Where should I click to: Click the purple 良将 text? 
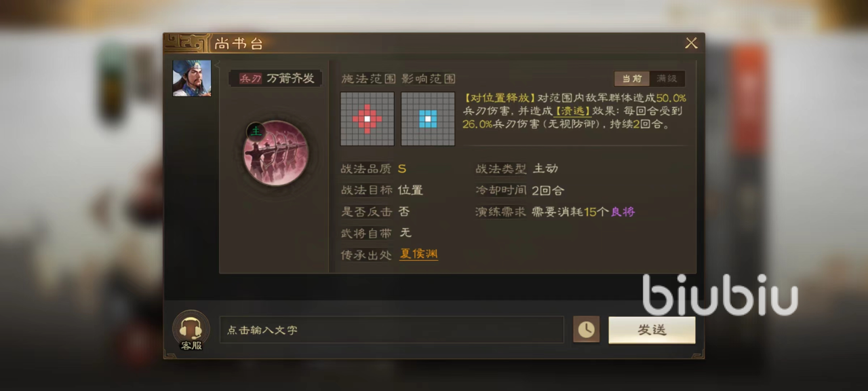pyautogui.click(x=623, y=212)
